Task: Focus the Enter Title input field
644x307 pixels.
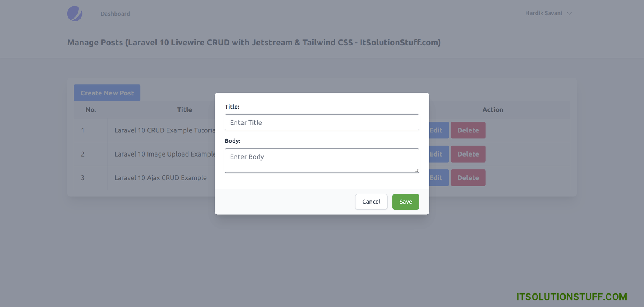Action: 322,122
